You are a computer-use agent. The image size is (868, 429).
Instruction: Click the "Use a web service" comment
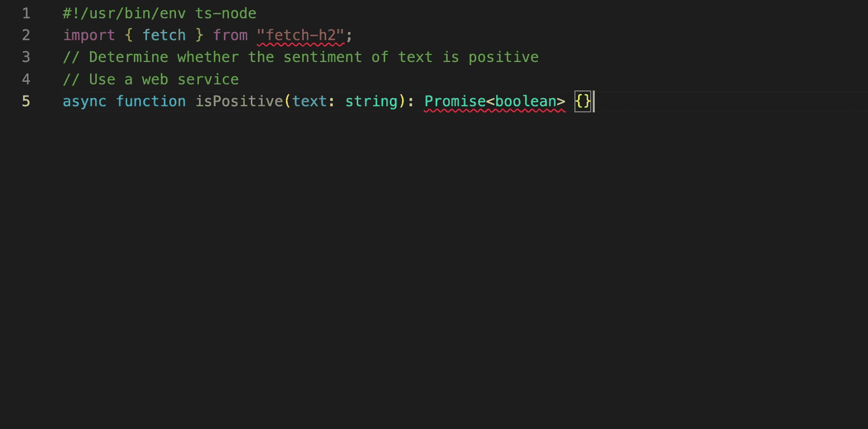(x=151, y=79)
